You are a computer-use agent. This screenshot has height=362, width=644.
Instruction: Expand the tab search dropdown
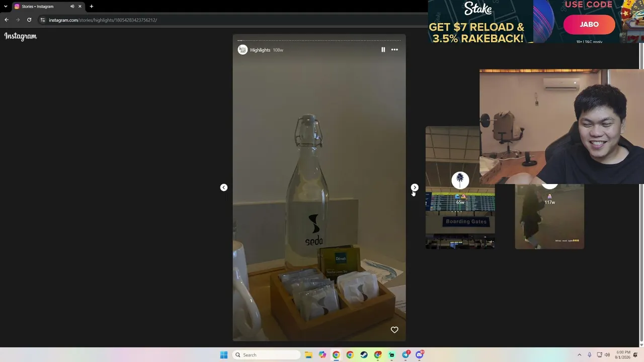point(6,7)
